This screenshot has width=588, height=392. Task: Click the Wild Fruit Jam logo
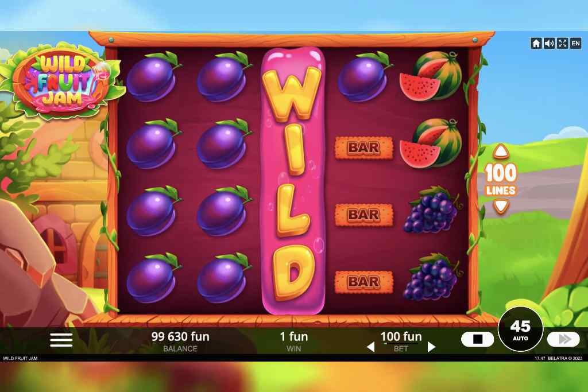pyautogui.click(x=62, y=80)
